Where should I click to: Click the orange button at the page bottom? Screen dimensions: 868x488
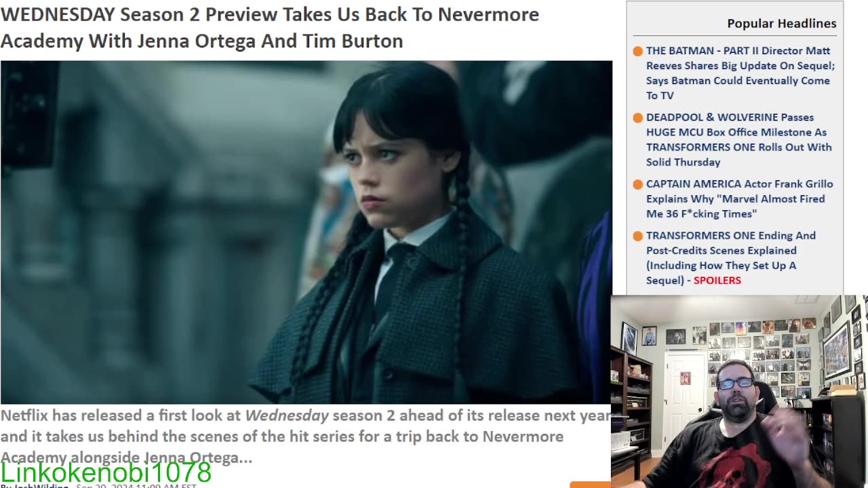[590, 485]
